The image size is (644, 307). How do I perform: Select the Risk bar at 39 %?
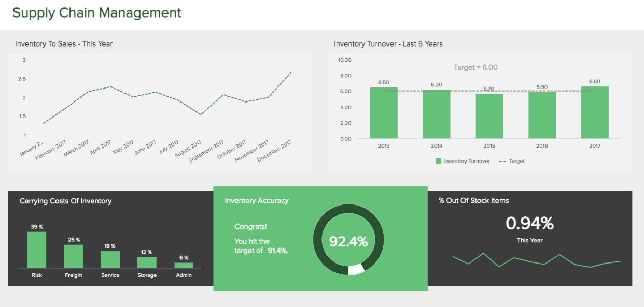pyautogui.click(x=37, y=250)
